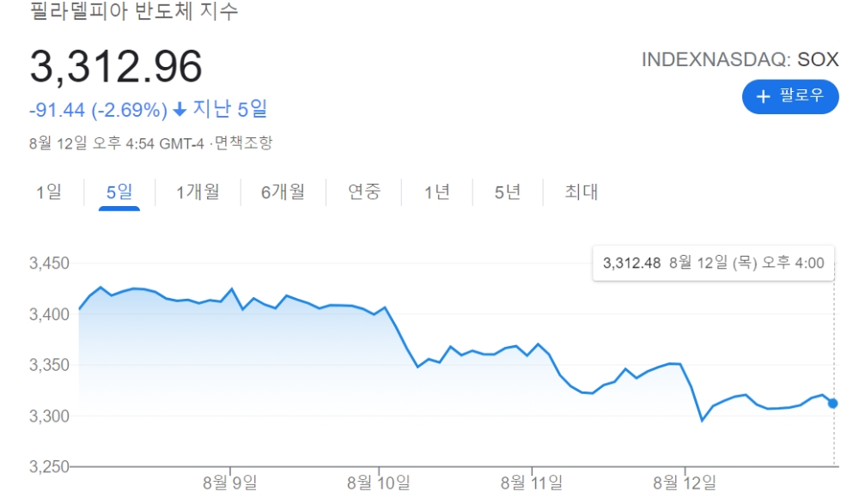Click the 8월 9일 date label on the axis
This screenshot has height=504, width=859.
click(230, 482)
